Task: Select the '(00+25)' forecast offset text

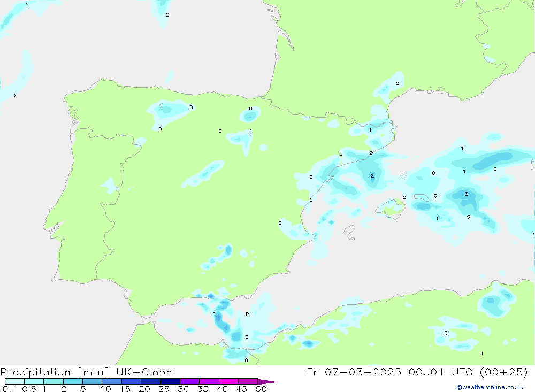Action: coord(503,372)
